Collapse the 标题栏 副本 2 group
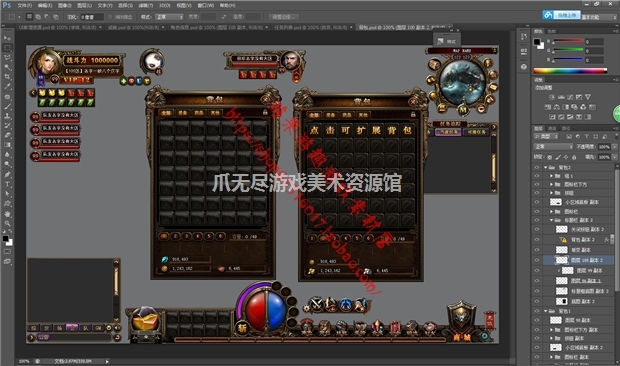Viewport: 620px width, 366px height. click(x=552, y=220)
